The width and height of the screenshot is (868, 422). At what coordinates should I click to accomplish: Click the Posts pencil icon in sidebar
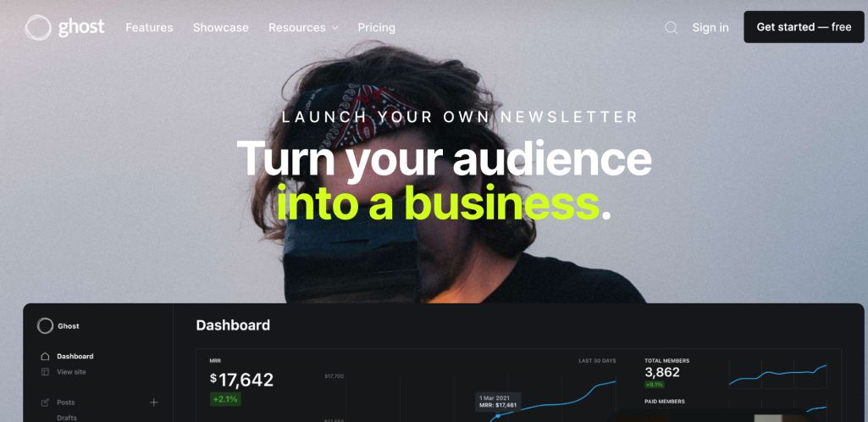pyautogui.click(x=46, y=403)
